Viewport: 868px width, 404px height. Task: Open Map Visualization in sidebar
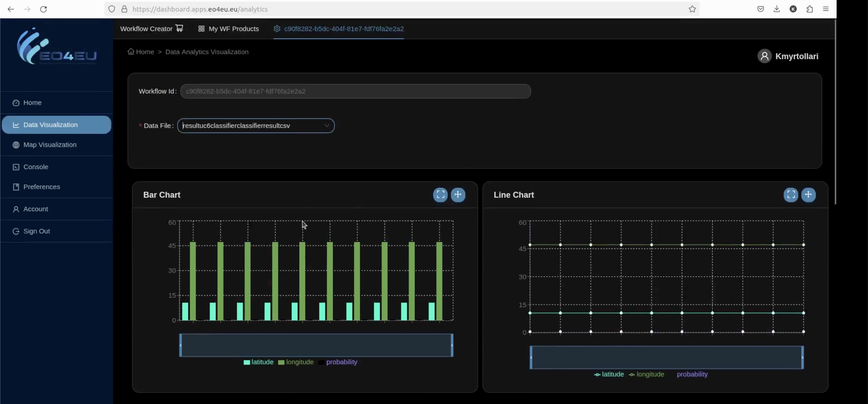tap(50, 145)
